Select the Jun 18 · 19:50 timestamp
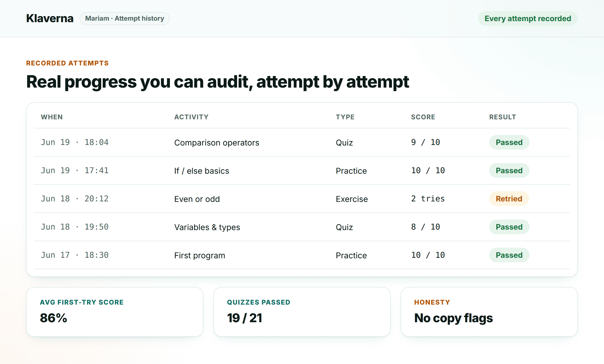Image resolution: width=604 pixels, height=364 pixels. [x=75, y=227]
